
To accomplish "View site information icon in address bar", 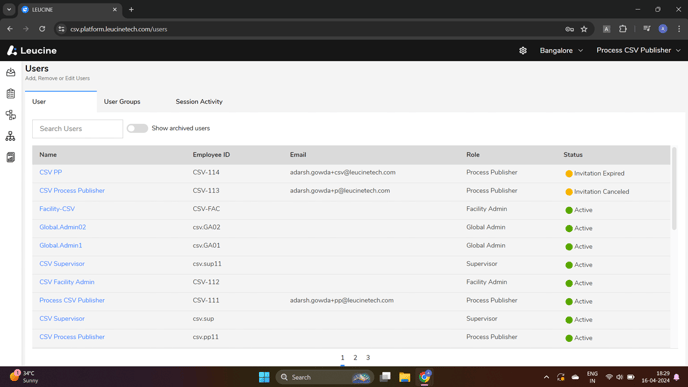I will click(x=61, y=29).
